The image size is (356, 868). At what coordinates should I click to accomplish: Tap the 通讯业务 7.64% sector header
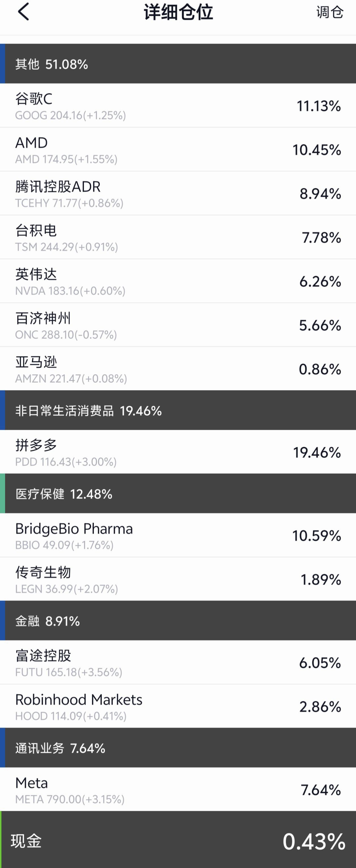(178, 748)
